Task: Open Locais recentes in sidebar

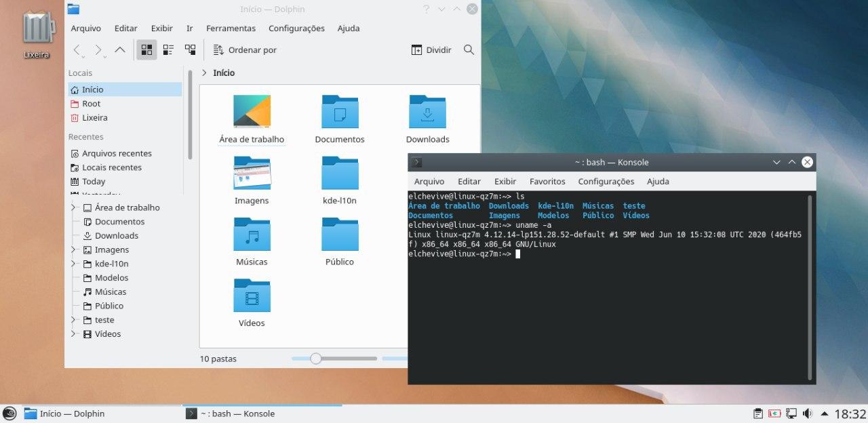Action: pos(125,167)
